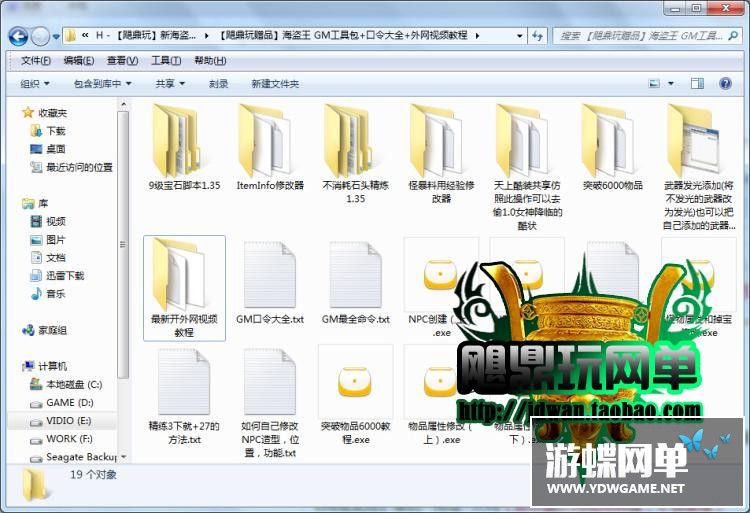Select the 如何自己修改NPC造型 txt file icon
Image resolution: width=750 pixels, height=513 pixels.
[x=270, y=382]
